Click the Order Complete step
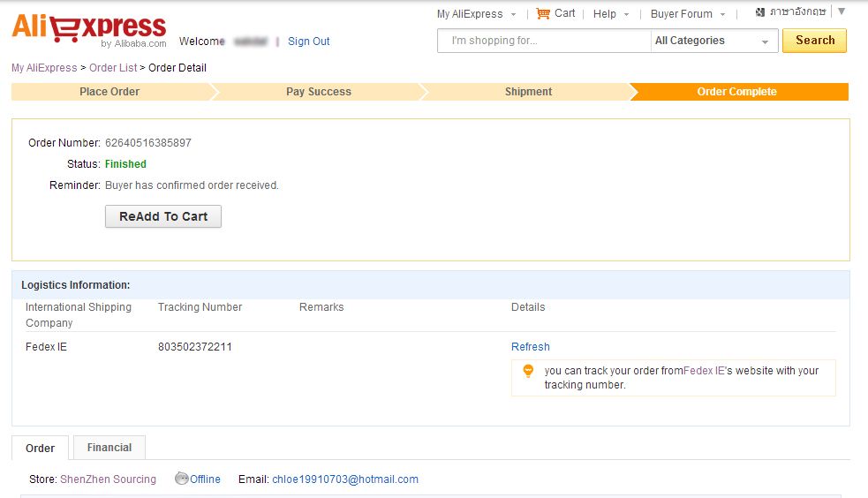Image resolution: width=868 pixels, height=498 pixels. (x=736, y=92)
